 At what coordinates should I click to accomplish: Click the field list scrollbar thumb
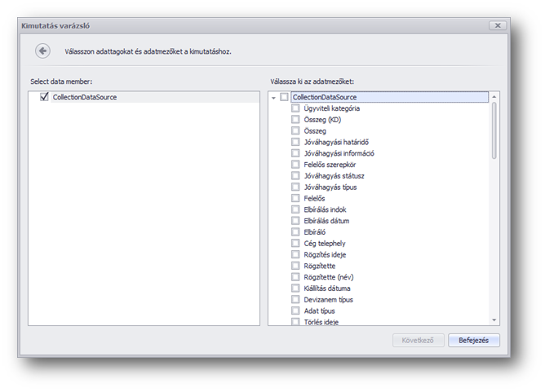click(x=494, y=130)
